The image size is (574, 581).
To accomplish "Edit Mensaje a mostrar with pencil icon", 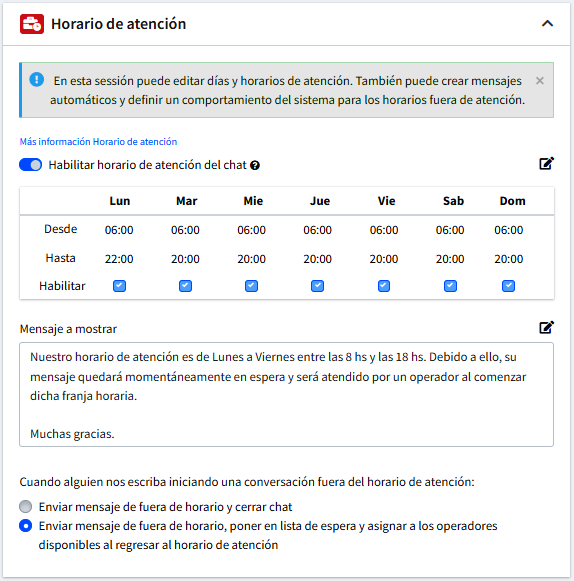I will coord(546,328).
